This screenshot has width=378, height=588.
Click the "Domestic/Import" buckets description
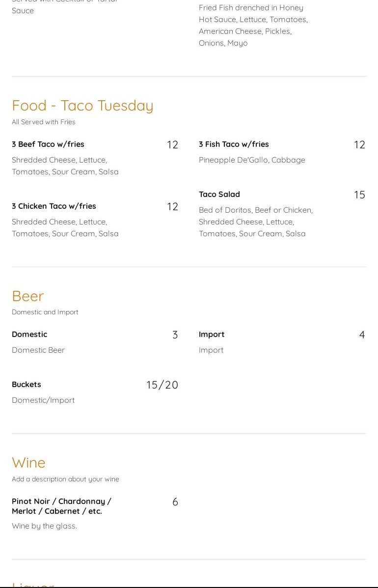click(43, 400)
